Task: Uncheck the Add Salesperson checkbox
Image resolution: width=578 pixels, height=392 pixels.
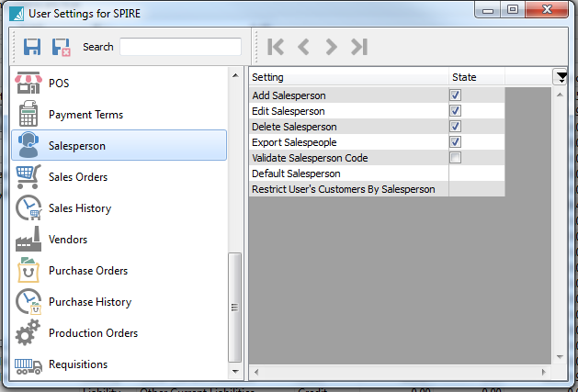Action: pyautogui.click(x=455, y=95)
